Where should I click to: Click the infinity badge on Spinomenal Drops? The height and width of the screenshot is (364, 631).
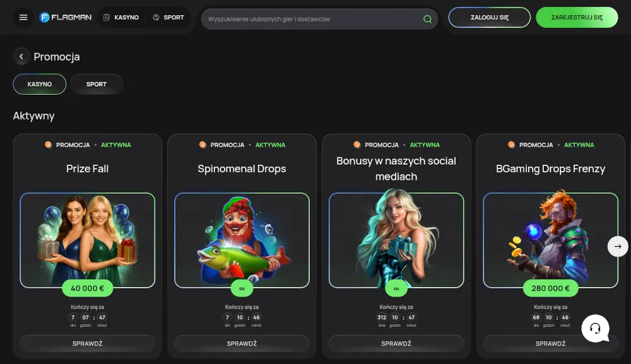point(242,288)
